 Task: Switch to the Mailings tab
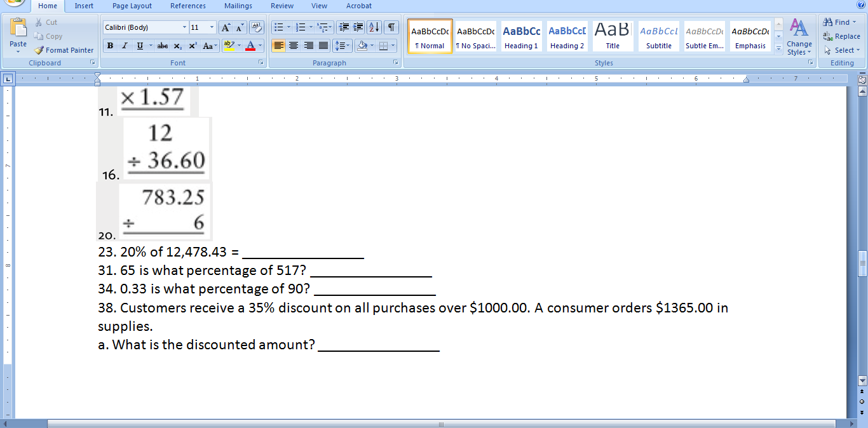pos(238,6)
